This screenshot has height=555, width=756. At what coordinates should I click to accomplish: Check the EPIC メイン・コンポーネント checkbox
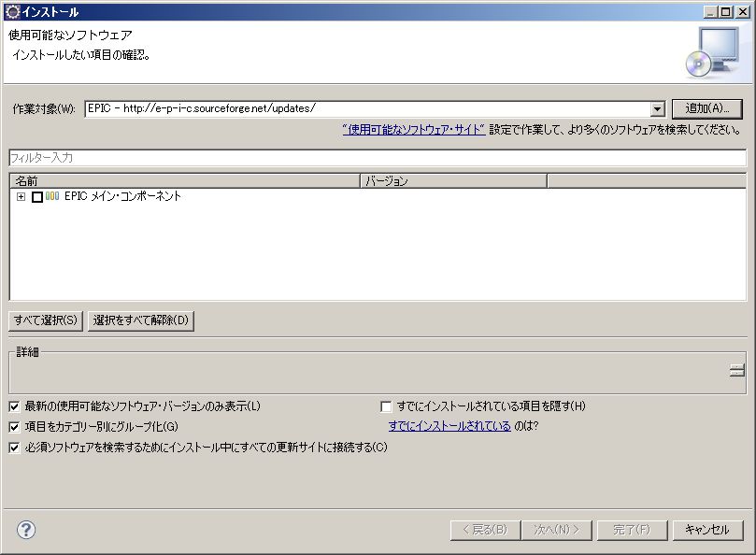tap(37, 196)
